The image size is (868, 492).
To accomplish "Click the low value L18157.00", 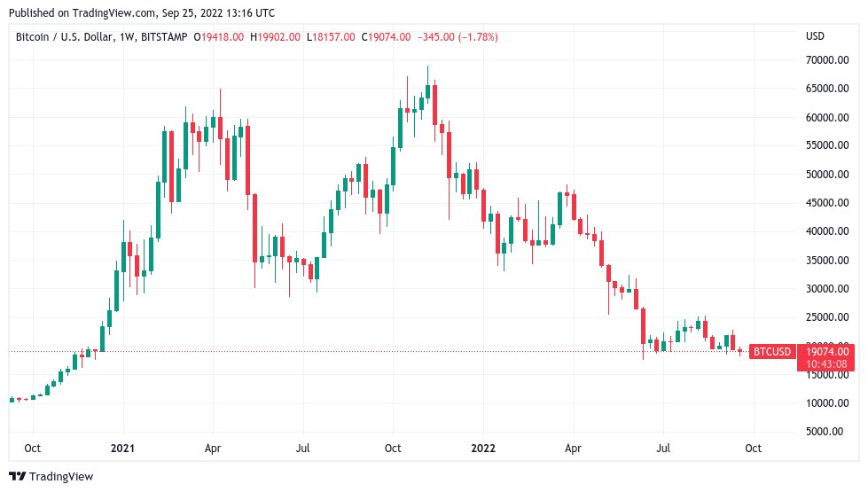I will pos(331,37).
